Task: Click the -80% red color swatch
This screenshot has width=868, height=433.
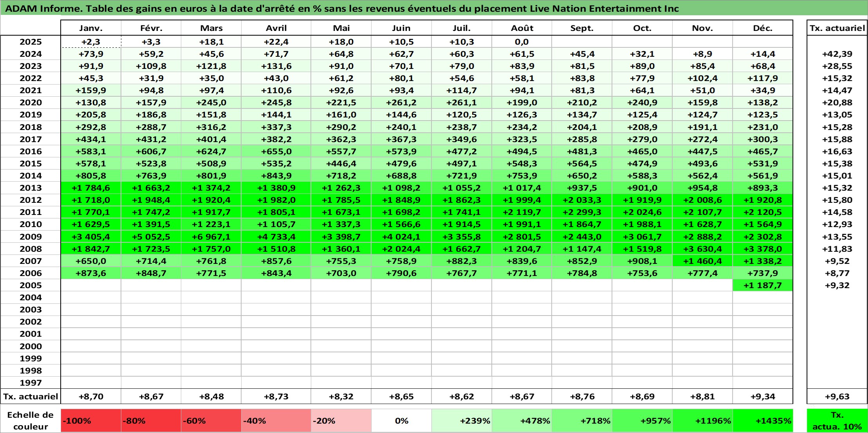Action: [151, 421]
